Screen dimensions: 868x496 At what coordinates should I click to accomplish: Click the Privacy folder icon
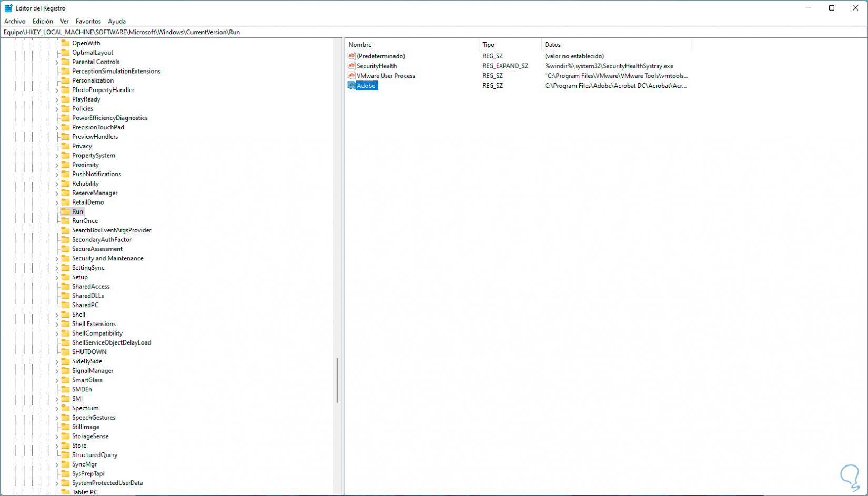[65, 146]
